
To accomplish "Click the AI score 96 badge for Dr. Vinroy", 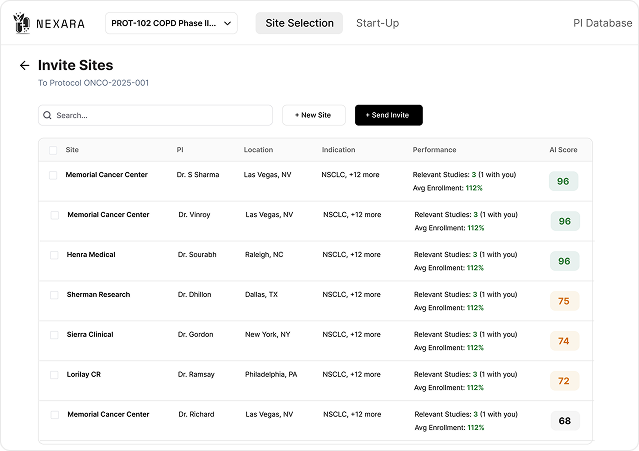I will [565, 221].
